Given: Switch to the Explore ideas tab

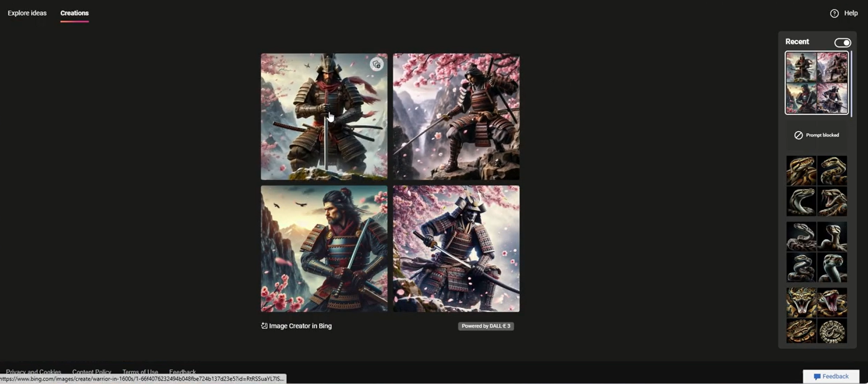Looking at the screenshot, I should pos(27,13).
